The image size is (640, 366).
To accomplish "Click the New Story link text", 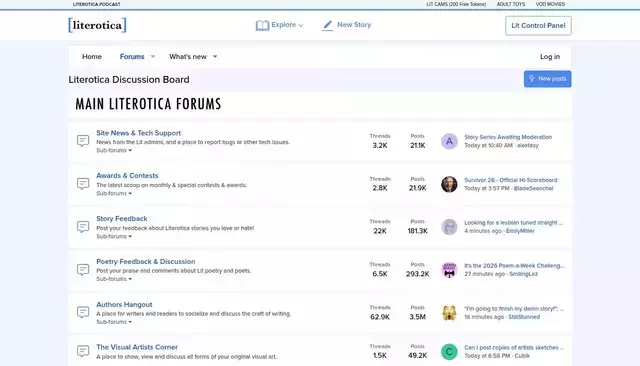I will click(354, 25).
